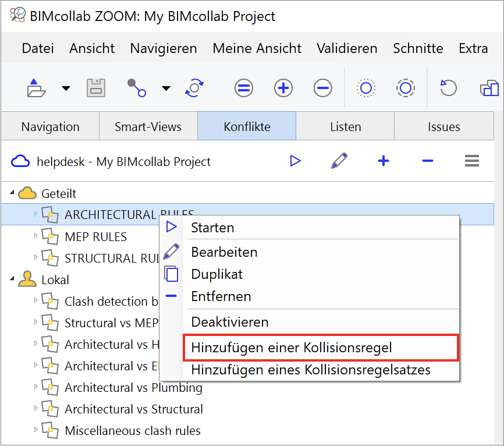Click the circled equals sign toolbar icon
This screenshot has width=504, height=446.
pos(244,88)
